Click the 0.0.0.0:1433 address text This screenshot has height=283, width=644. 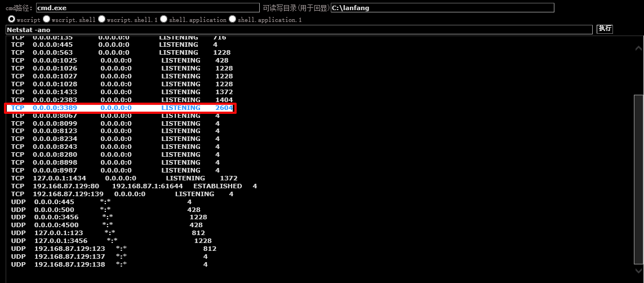55,92
